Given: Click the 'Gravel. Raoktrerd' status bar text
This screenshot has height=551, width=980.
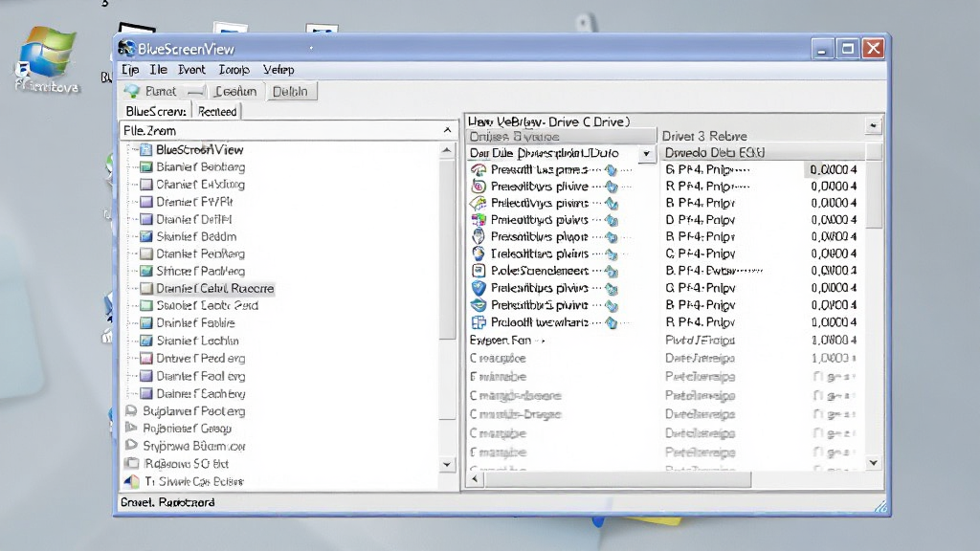Looking at the screenshot, I should tap(167, 502).
